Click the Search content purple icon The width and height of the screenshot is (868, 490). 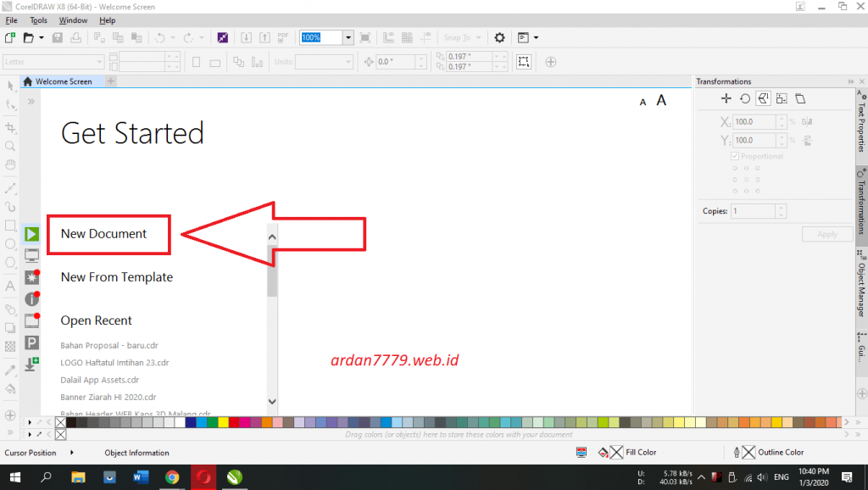tap(223, 37)
